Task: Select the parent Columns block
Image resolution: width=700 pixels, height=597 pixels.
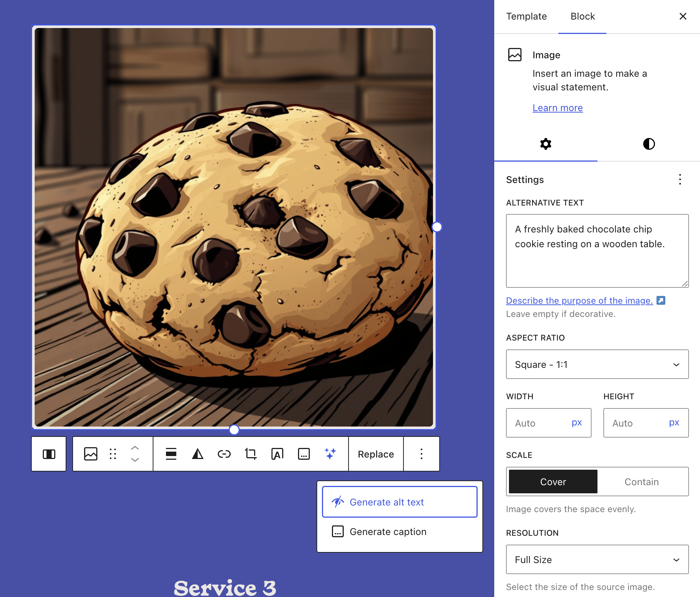Action: [49, 454]
